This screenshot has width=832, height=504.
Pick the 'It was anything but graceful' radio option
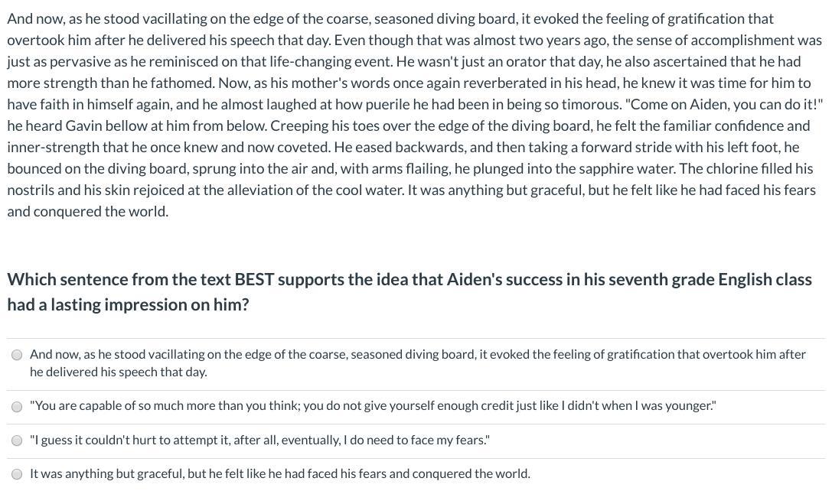17,474
